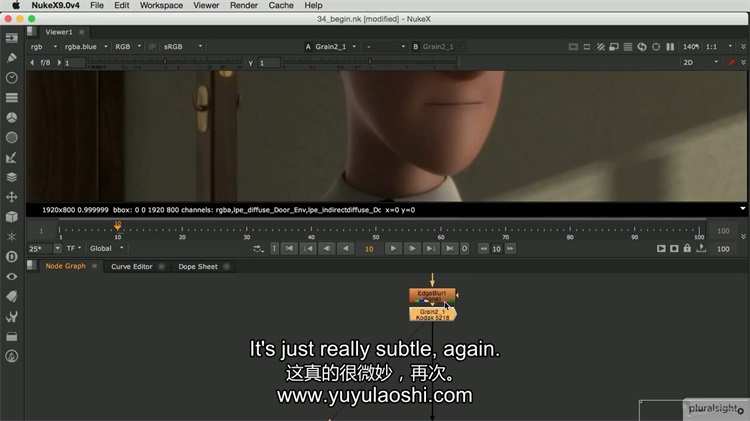Click the viewer refresh icon
This screenshot has width=750, height=421.
click(x=642, y=47)
